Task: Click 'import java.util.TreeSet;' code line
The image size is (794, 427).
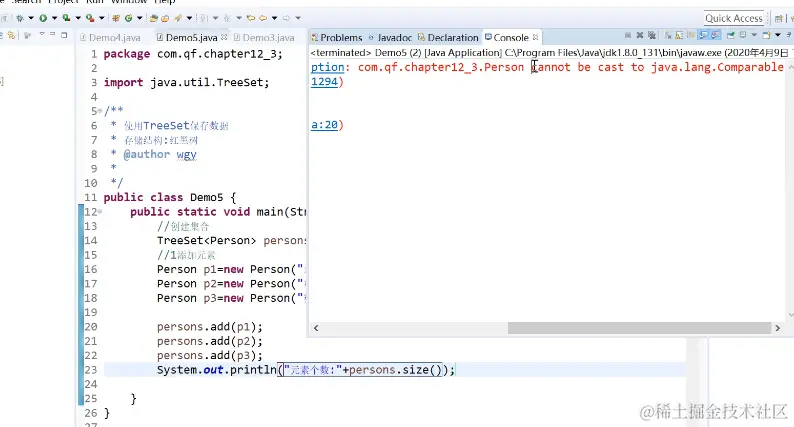Action: [186, 82]
